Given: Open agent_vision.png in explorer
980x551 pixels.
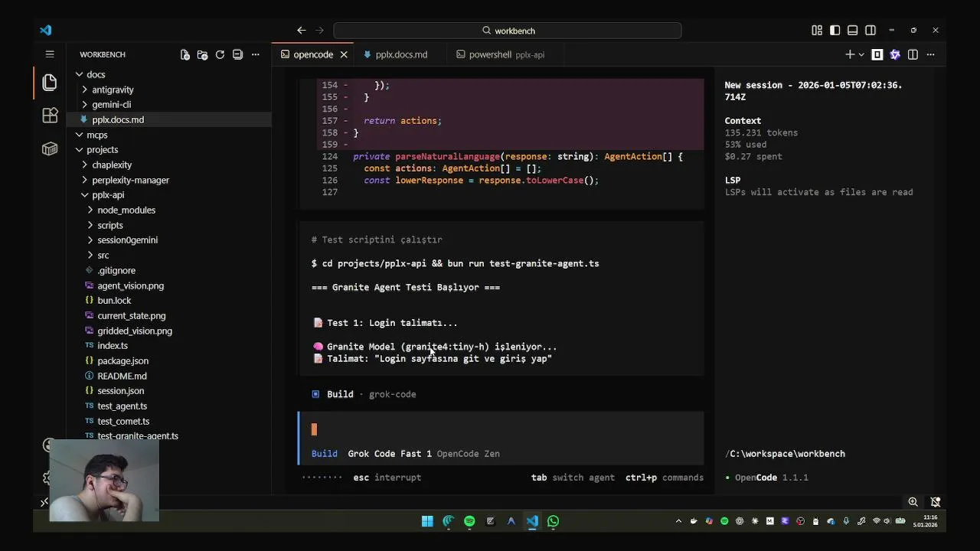Looking at the screenshot, I should point(168,285).
